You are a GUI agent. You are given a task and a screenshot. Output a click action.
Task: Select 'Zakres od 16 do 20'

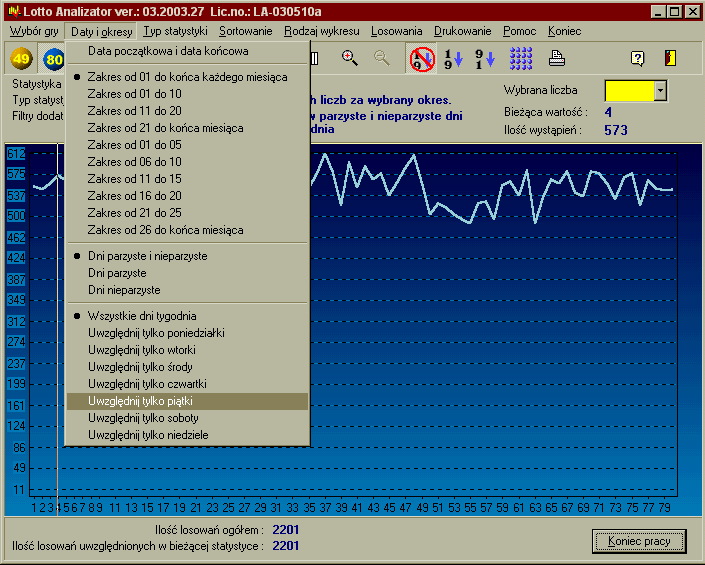187,196
